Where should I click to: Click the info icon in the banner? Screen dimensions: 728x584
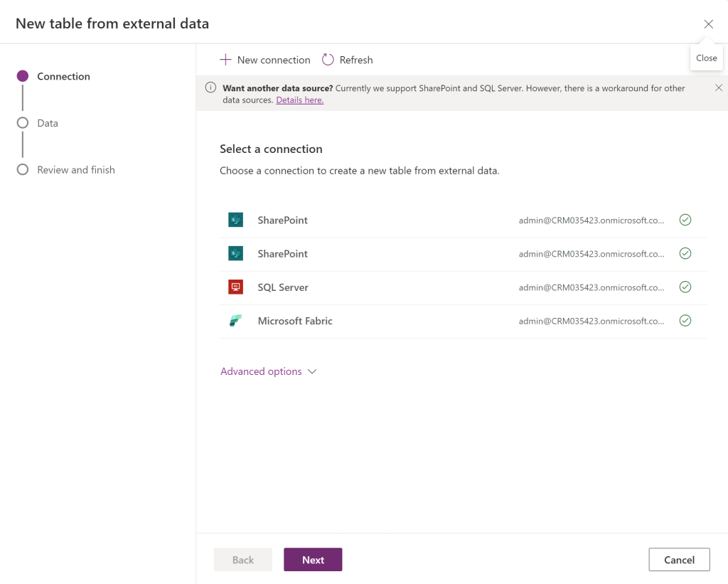[210, 88]
